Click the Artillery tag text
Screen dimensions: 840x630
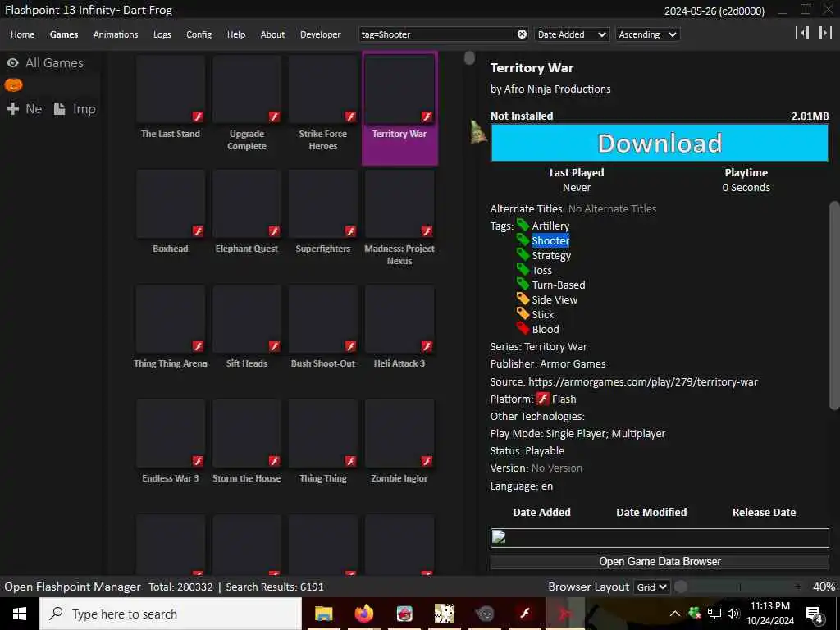click(x=550, y=226)
